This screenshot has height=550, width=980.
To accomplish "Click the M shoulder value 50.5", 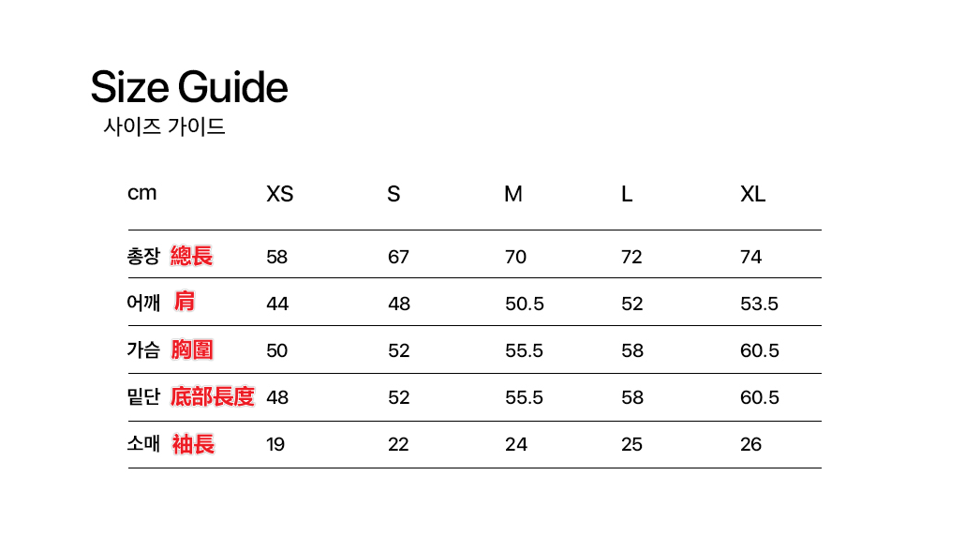I will tap(525, 304).
